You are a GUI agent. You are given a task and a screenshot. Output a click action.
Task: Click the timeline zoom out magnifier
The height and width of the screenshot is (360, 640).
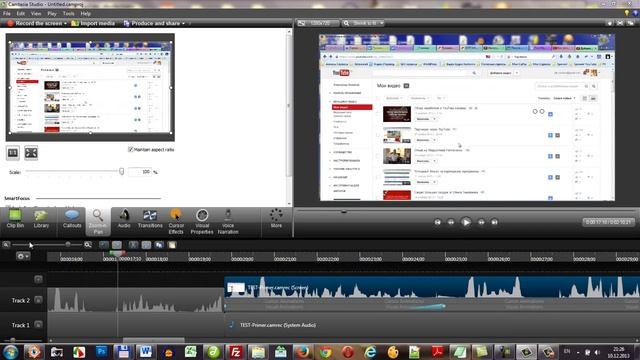tap(6, 245)
